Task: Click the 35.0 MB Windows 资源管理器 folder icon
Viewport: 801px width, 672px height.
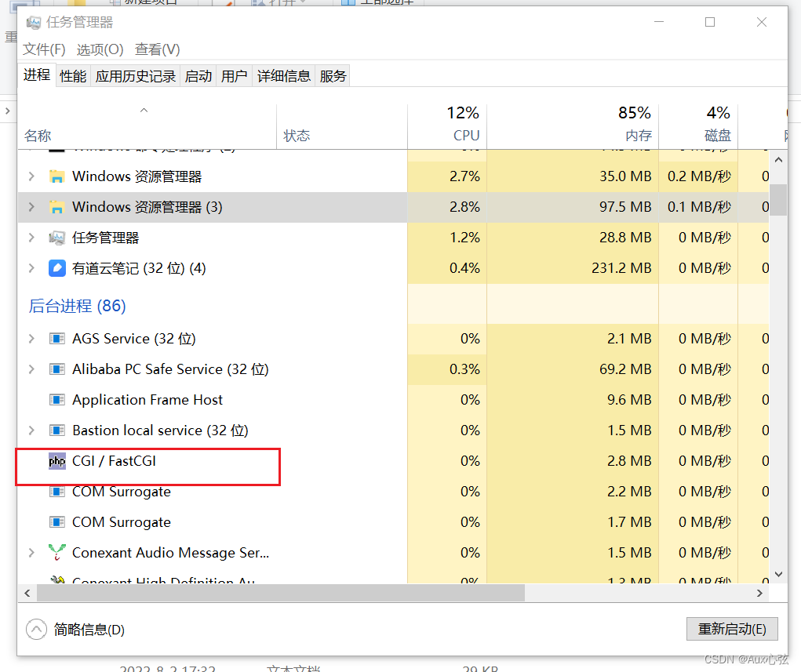Action: 56,176
